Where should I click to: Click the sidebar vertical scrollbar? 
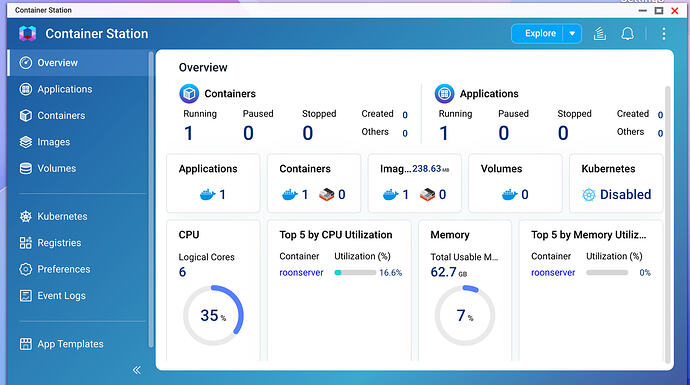tap(151, 200)
